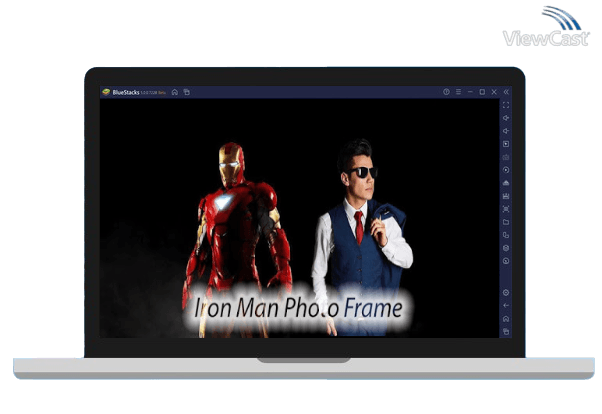Open the multi-instance tabs icon in the title bar
The image size is (602, 414).
(x=187, y=92)
